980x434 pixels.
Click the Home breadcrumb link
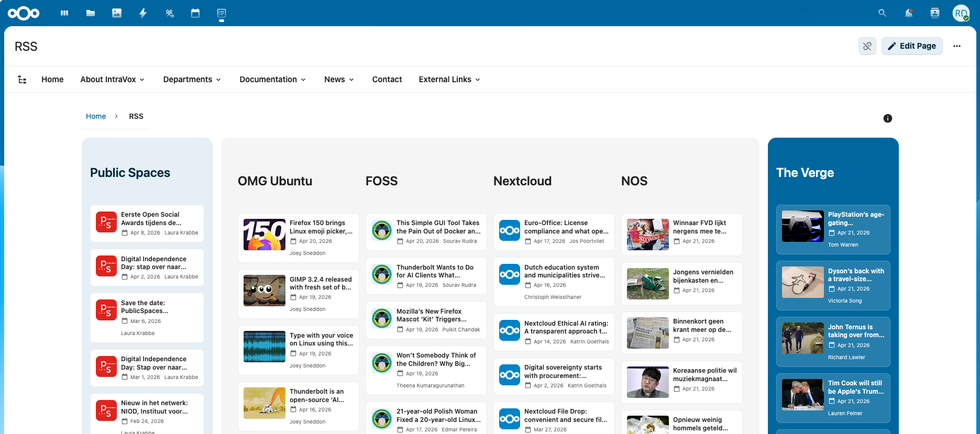96,116
